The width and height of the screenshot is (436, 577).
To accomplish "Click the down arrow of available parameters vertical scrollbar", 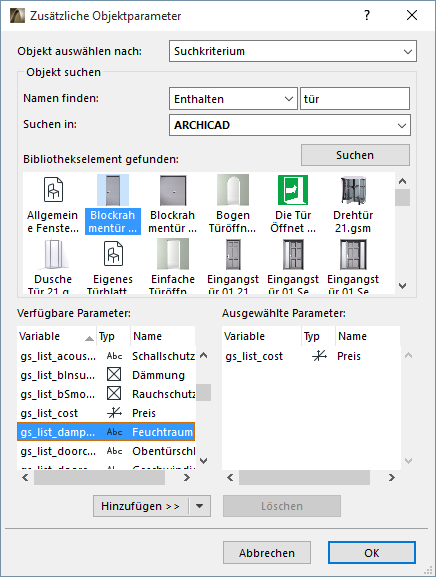I will tap(203, 460).
